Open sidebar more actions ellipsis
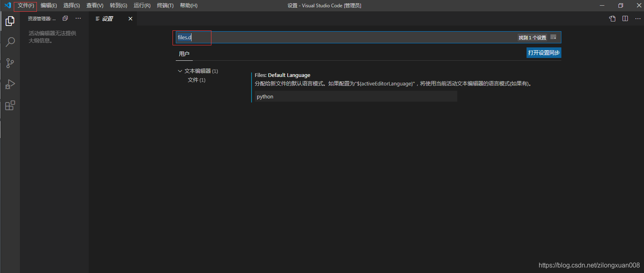The height and width of the screenshot is (273, 644). click(78, 18)
